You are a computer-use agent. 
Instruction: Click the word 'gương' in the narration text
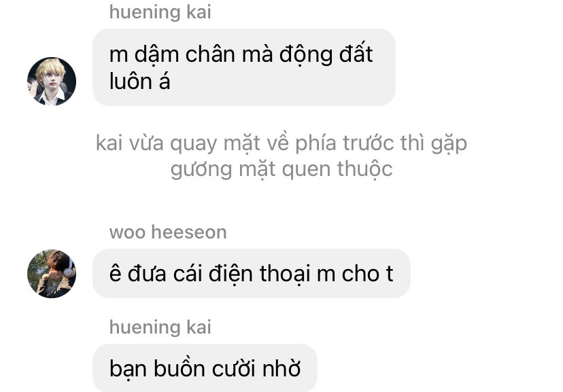click(x=201, y=171)
